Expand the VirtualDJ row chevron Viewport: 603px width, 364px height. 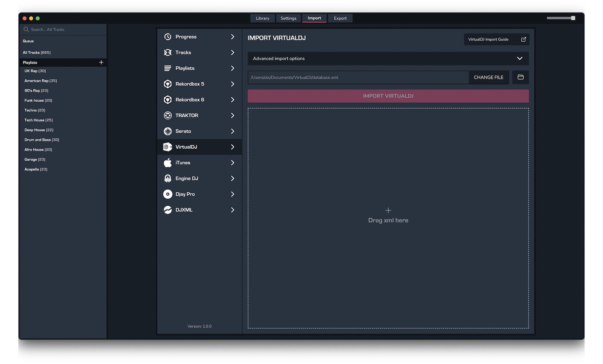tap(232, 147)
